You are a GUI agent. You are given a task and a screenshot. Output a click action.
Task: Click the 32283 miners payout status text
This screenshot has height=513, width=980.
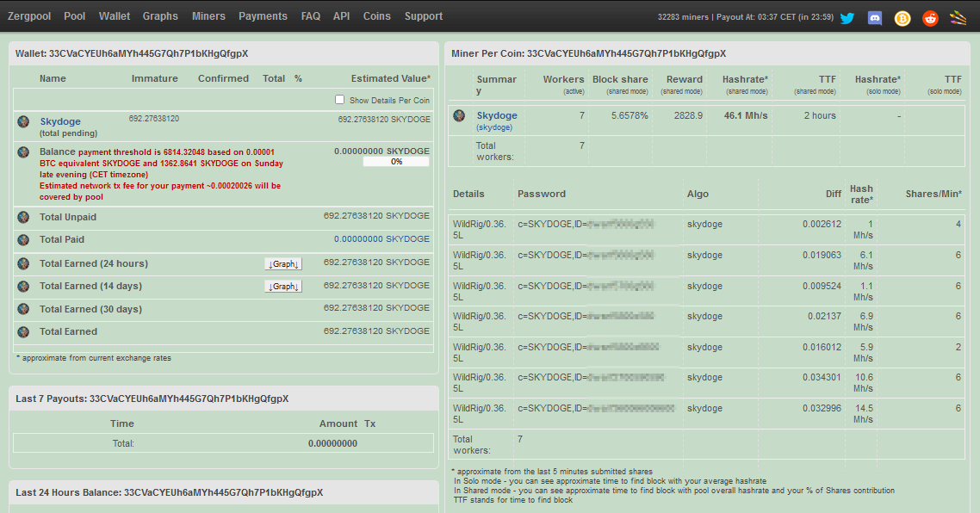[746, 17]
